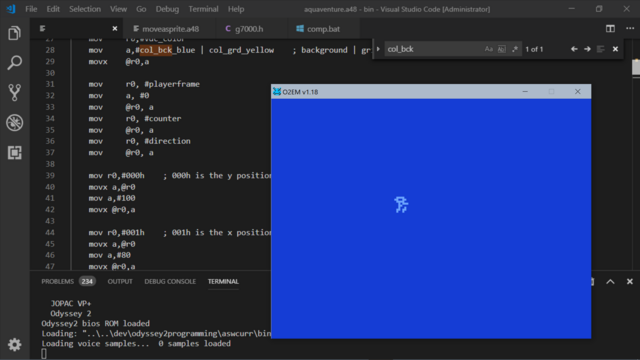Viewport: 640px width, 360px height.
Task: Maximize the panel with the chevron up
Action: 610,282
